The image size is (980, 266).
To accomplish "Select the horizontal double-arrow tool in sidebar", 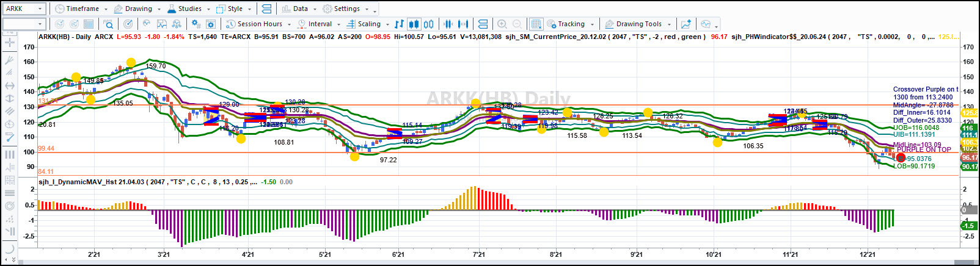I will point(9,85).
